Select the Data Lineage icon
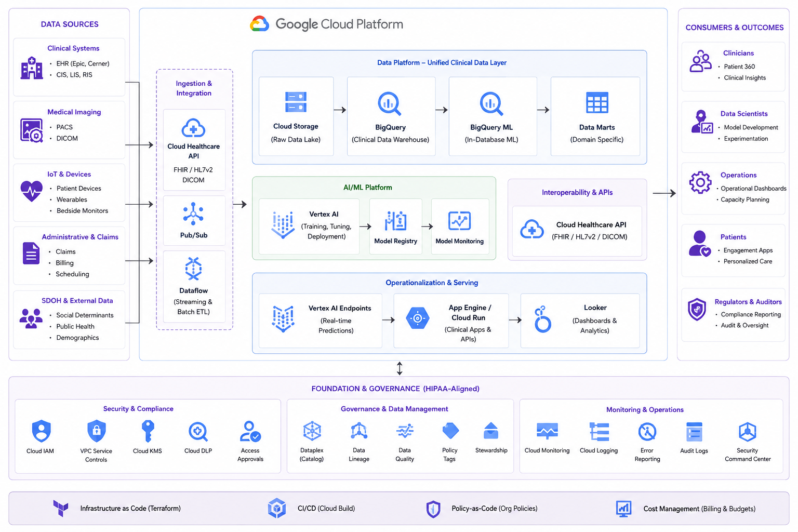The width and height of the screenshot is (798, 532). [x=359, y=431]
